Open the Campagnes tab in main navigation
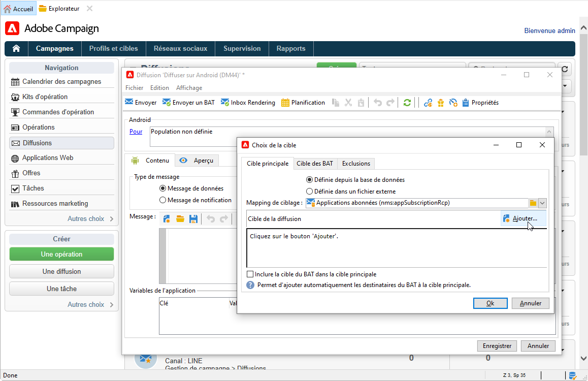588x381 pixels. click(x=54, y=48)
